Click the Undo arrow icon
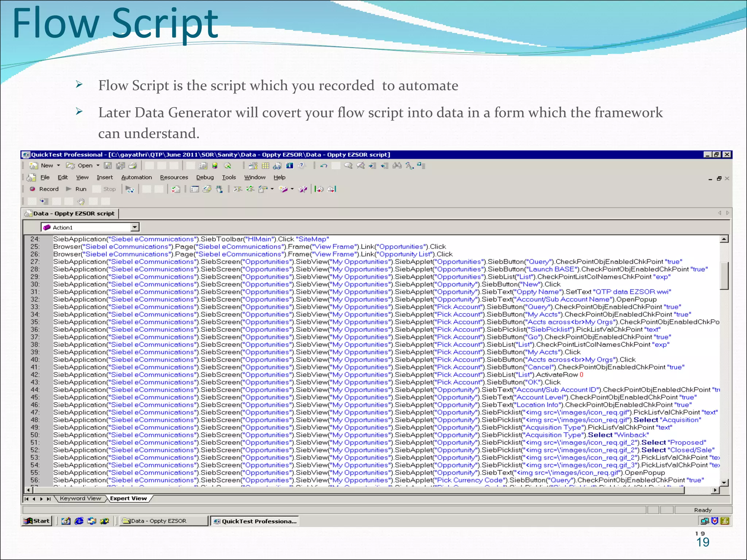The width and height of the screenshot is (747, 560). coord(324,166)
